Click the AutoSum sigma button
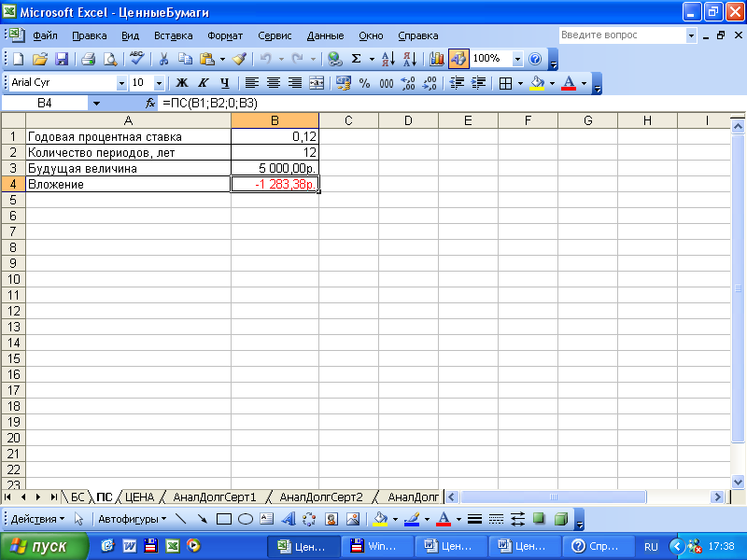Screen dimensions: 747x560 pos(356,59)
